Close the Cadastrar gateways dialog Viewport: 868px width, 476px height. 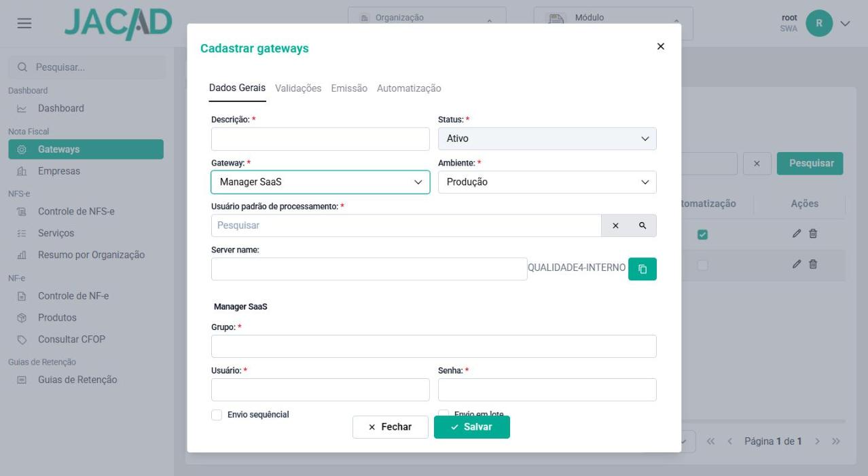(661, 46)
